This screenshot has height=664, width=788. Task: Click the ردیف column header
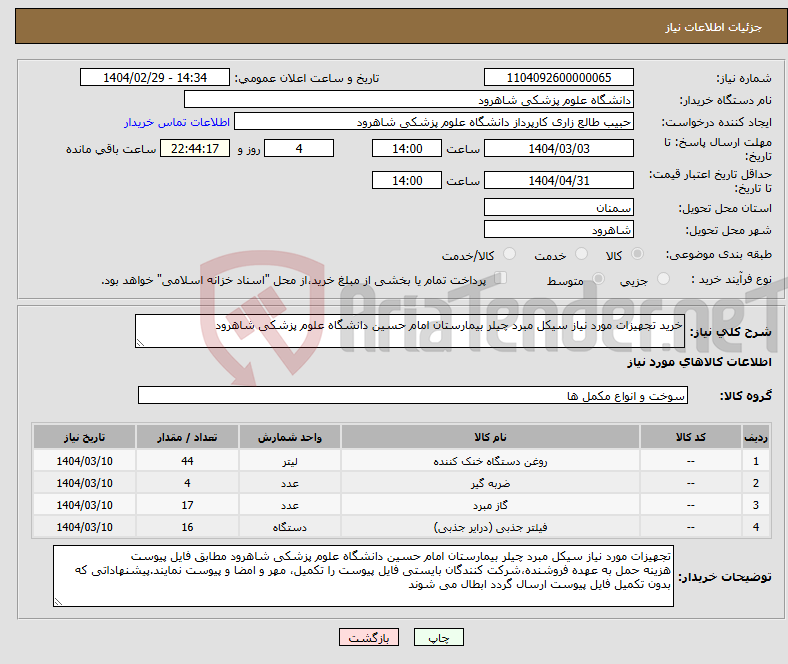(755, 437)
